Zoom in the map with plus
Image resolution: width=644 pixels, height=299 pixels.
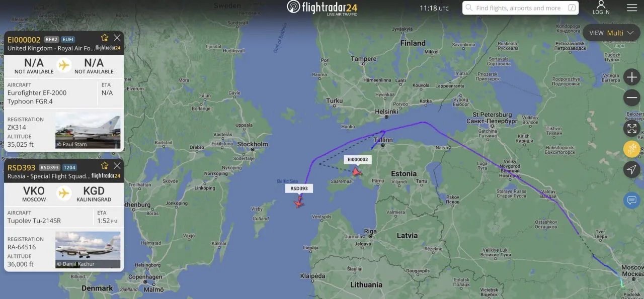[632, 77]
